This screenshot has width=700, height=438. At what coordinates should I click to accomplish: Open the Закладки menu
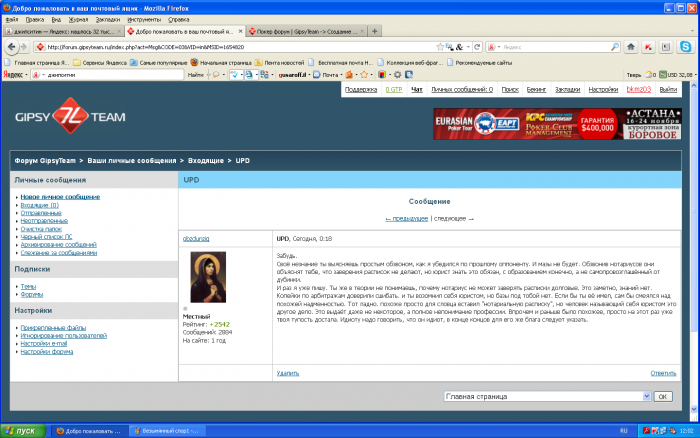click(108, 20)
